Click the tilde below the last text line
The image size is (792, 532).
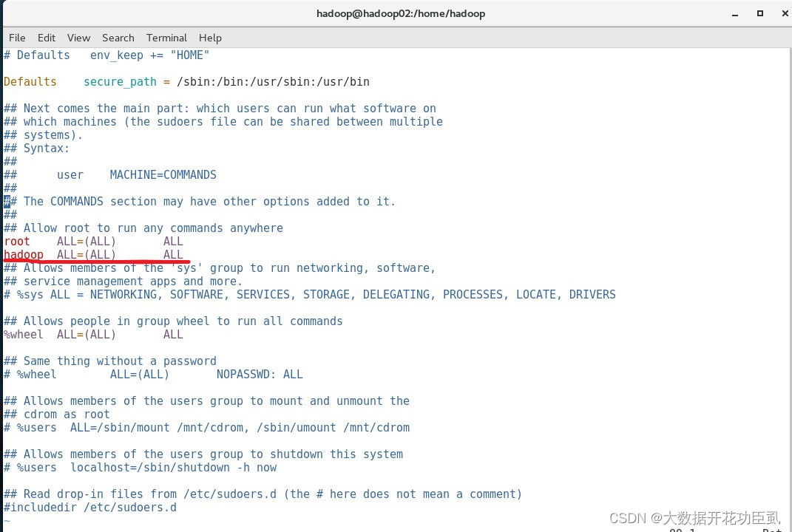point(7,520)
